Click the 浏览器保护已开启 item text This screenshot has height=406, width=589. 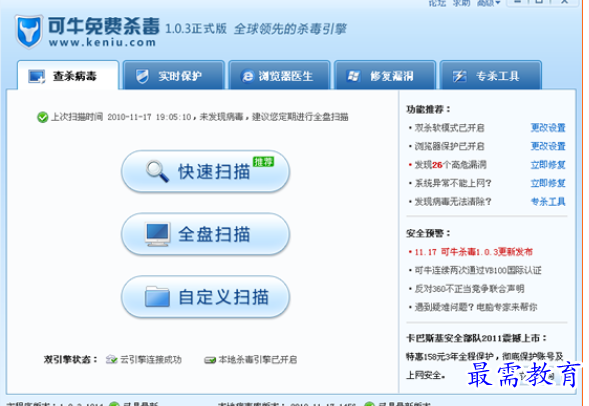tap(449, 146)
